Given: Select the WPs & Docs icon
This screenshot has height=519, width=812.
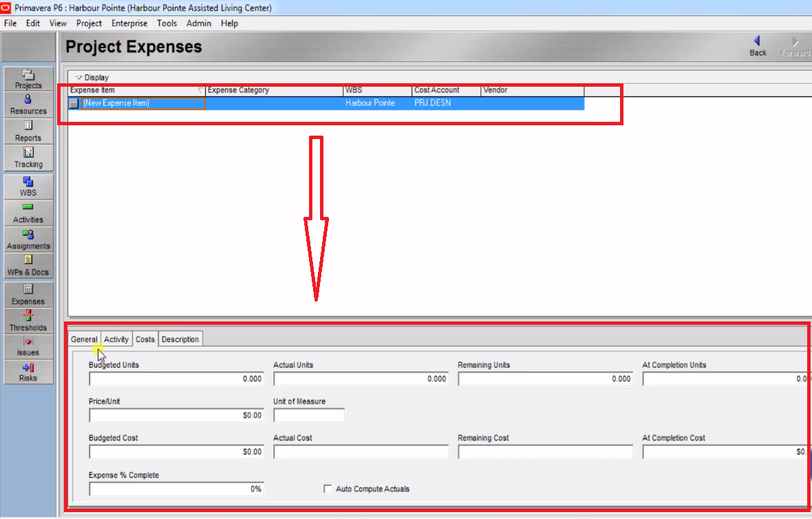Looking at the screenshot, I should (x=28, y=265).
